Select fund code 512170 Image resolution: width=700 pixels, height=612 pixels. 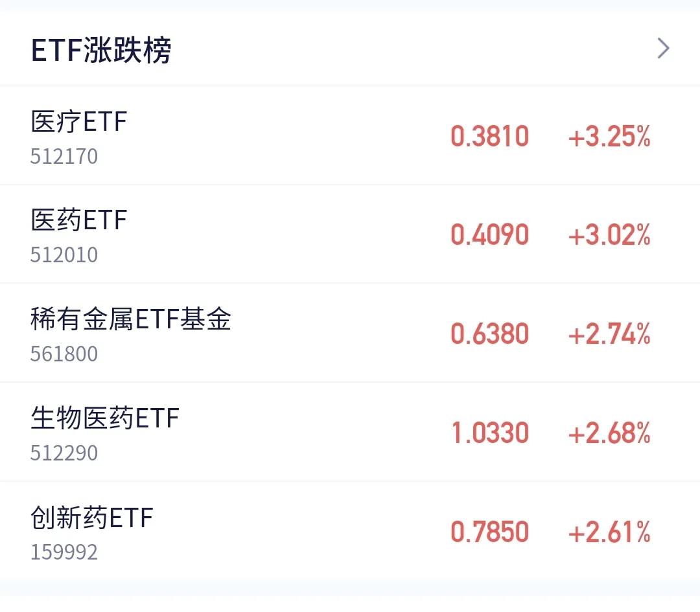tap(64, 157)
